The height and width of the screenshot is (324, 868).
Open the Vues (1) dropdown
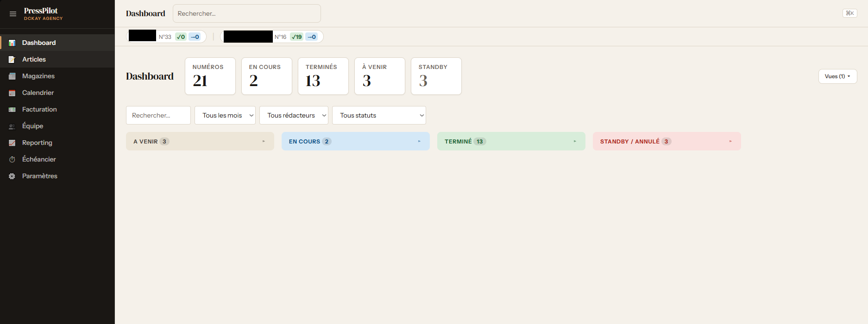coord(837,76)
